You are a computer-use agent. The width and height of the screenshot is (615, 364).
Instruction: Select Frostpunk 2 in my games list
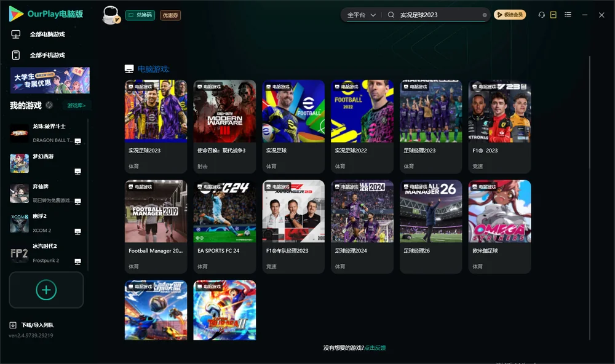[x=46, y=253]
